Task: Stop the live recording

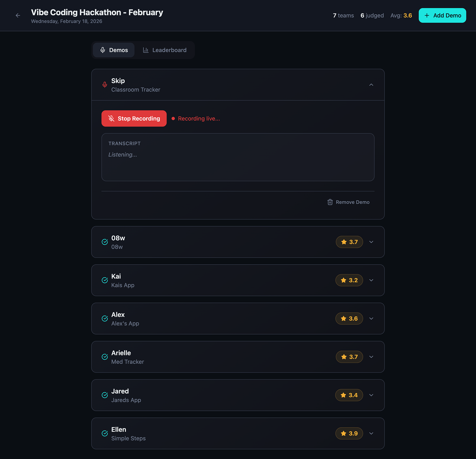Action: tap(134, 119)
